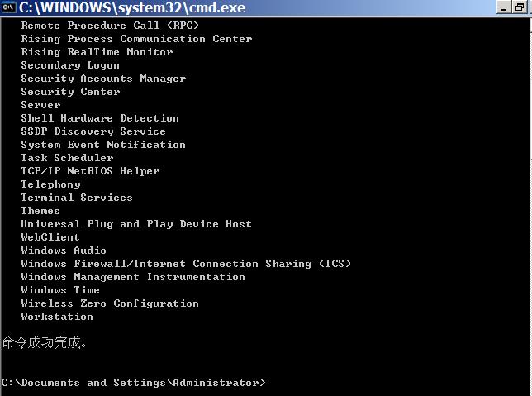The image size is (532, 396).
Task: Click the Terminal Services entry
Action: tap(77, 198)
